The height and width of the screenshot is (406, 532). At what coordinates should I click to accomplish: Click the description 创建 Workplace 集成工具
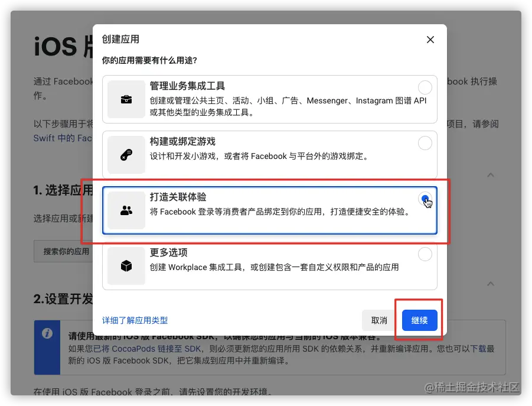point(274,267)
